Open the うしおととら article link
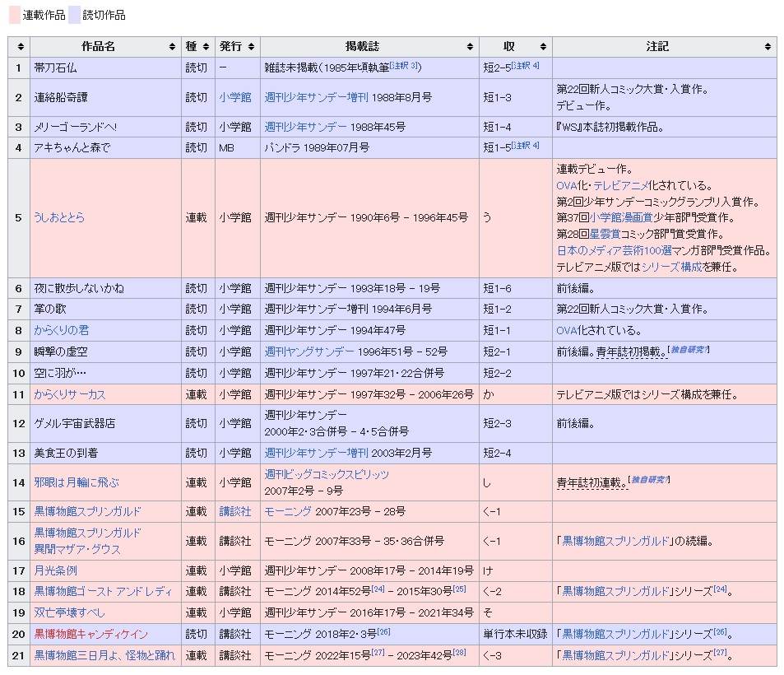 coord(59,218)
